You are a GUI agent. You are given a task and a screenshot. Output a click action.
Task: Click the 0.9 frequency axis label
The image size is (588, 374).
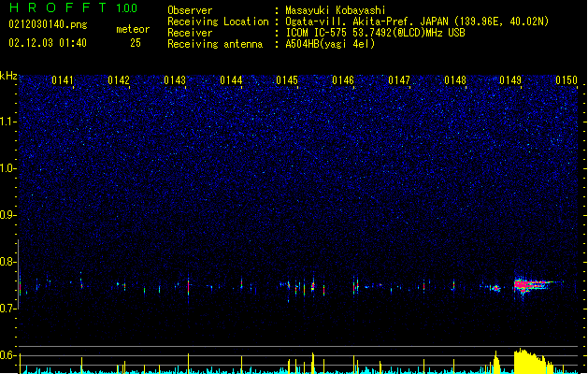7,215
